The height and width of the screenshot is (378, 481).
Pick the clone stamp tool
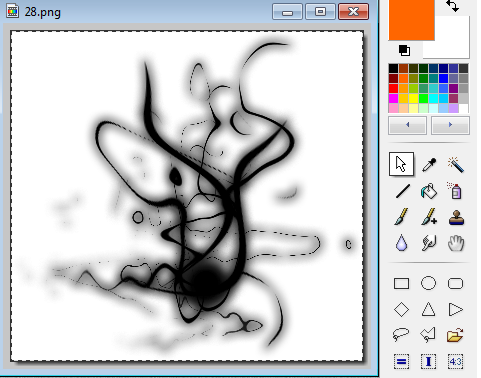pyautogui.click(x=456, y=217)
